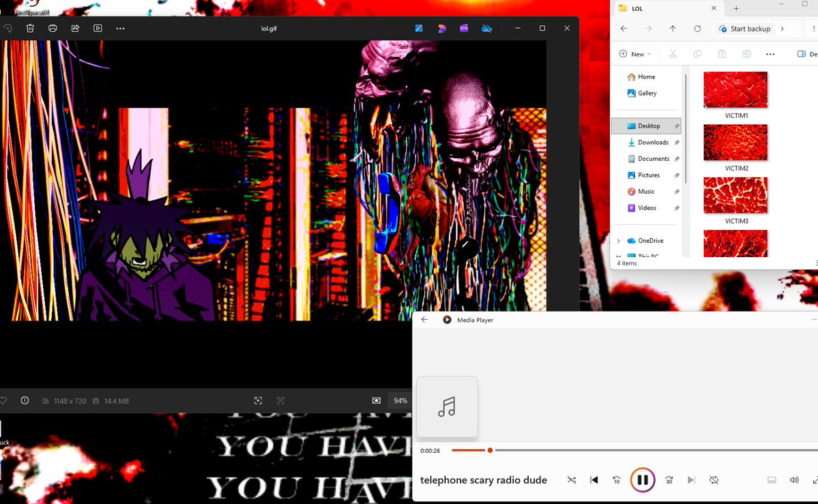The height and width of the screenshot is (504, 818).
Task: Open Downloads in Explorer sidebar
Action: tap(646, 142)
